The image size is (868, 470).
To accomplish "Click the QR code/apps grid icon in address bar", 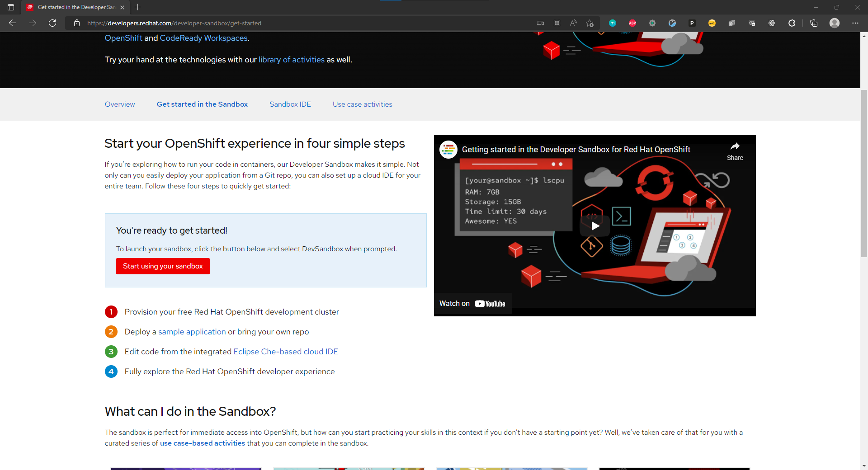I will pos(557,23).
